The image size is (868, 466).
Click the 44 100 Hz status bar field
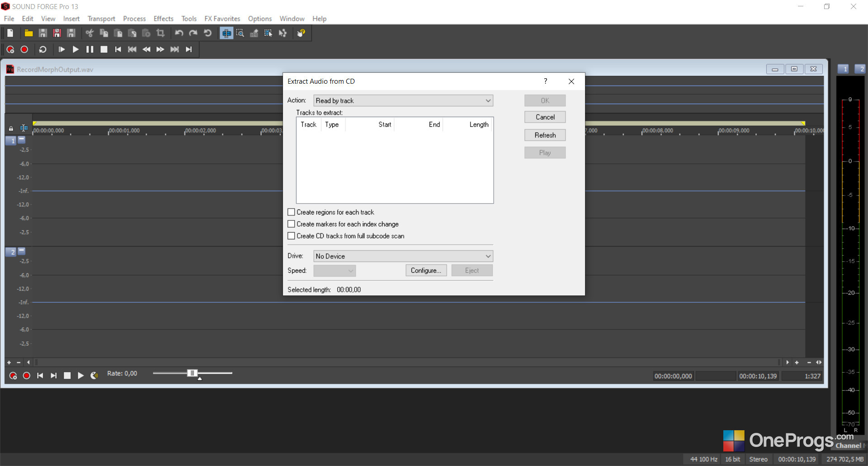pyautogui.click(x=703, y=459)
